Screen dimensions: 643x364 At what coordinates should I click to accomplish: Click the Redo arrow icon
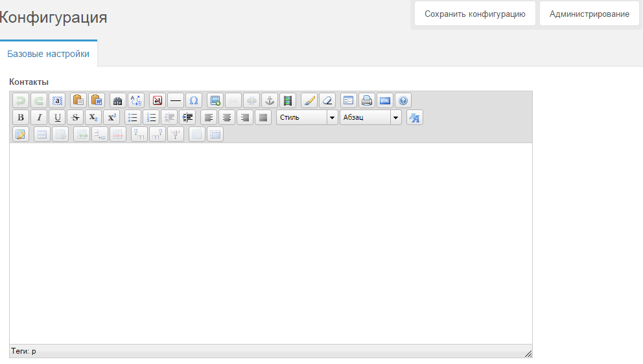(39, 100)
